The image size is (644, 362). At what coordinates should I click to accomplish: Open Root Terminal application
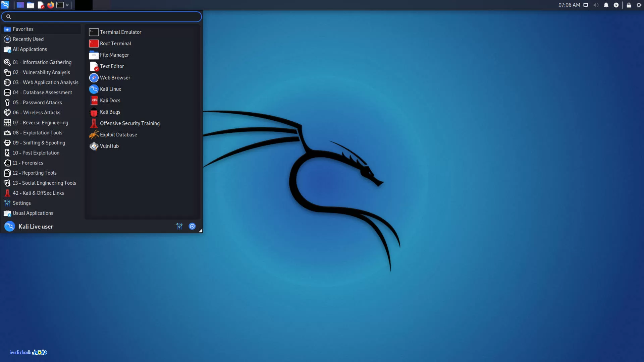(115, 43)
